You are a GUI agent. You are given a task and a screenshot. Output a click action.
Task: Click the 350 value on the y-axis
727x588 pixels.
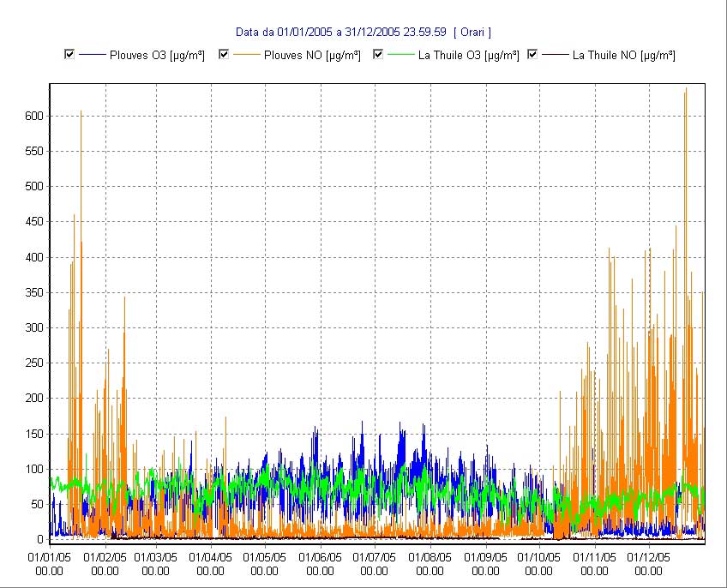[x=33, y=292]
